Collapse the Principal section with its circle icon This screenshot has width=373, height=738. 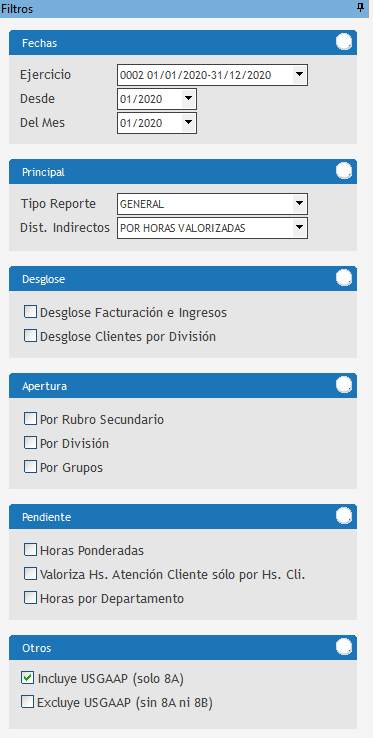(344, 170)
